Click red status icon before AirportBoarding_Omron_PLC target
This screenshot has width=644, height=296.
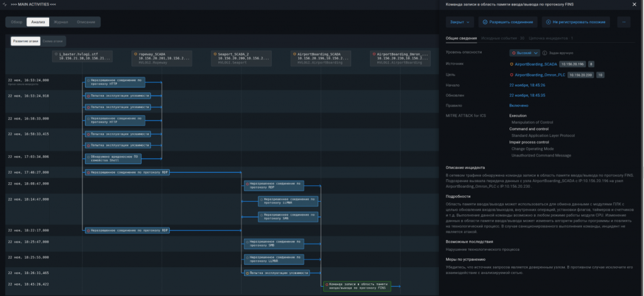pos(511,74)
